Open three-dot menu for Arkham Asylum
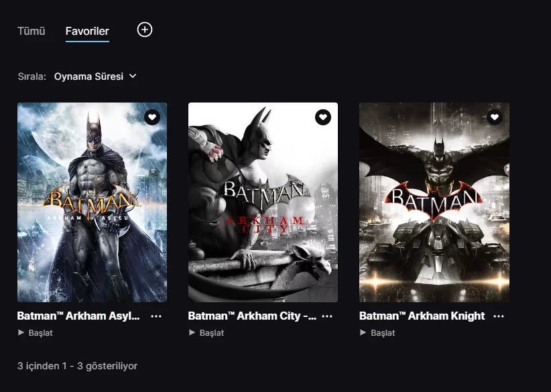The image size is (551, 392). pos(156,316)
